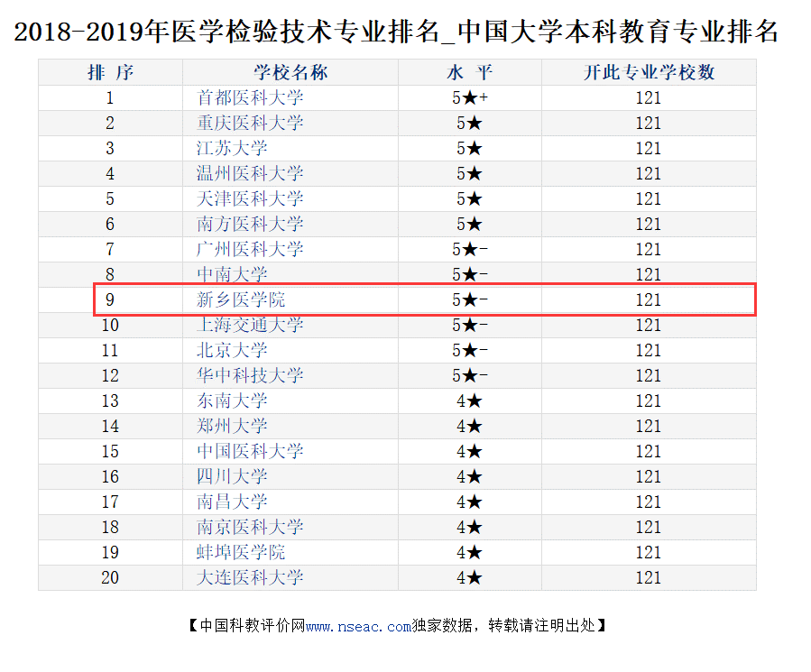Image resolution: width=811 pixels, height=672 pixels.
Task: Click the 4★ rating of 大连医科大学
Action: click(x=470, y=577)
